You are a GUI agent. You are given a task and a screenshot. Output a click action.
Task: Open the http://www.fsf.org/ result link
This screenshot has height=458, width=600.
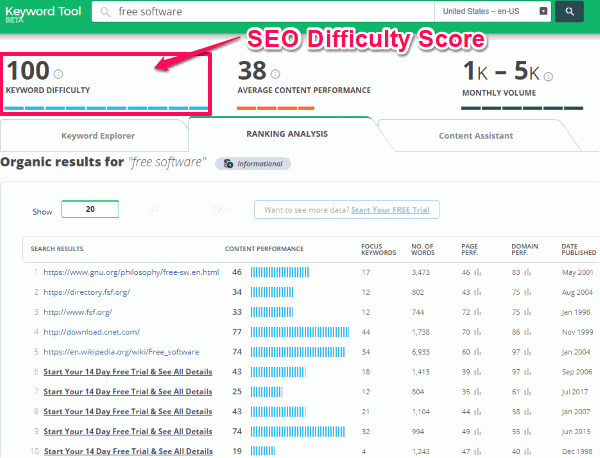coord(78,312)
